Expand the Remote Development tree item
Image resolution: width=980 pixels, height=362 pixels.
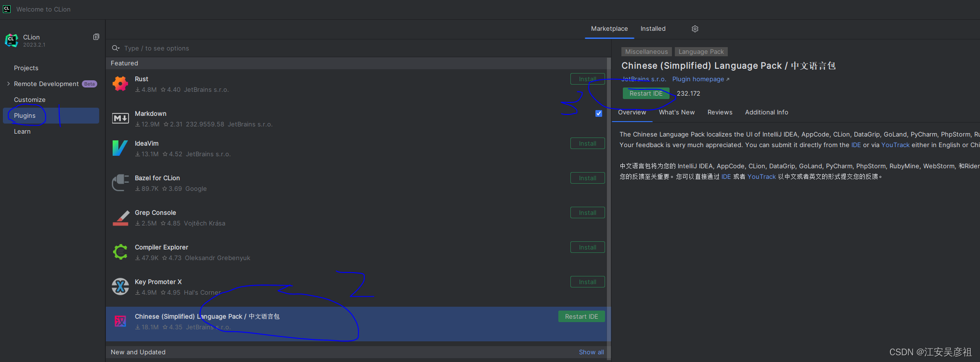[8, 84]
